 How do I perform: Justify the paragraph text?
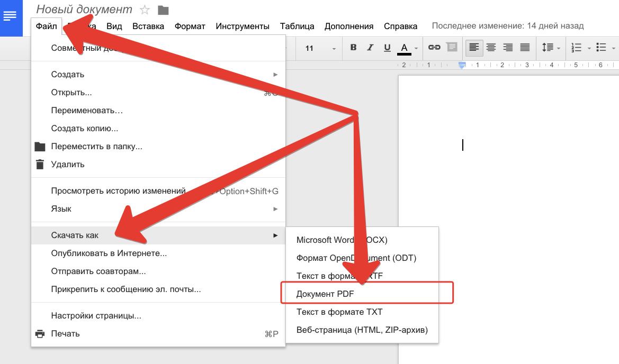(525, 48)
